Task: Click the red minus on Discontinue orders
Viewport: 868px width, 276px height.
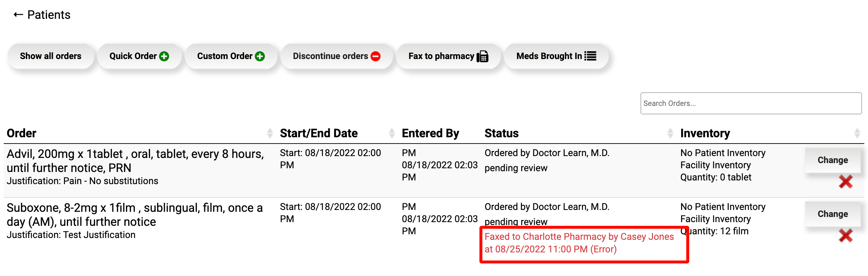Action: [376, 56]
